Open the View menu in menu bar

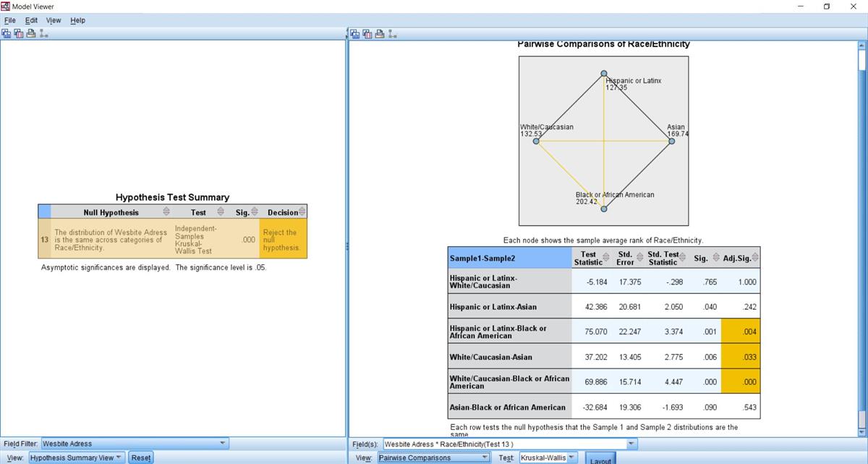click(54, 20)
